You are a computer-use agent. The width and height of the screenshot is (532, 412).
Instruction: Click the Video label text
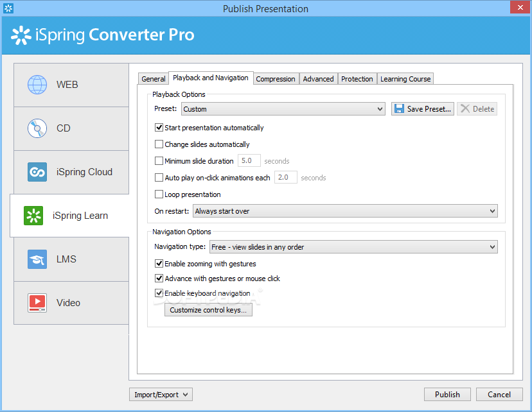[68, 303]
